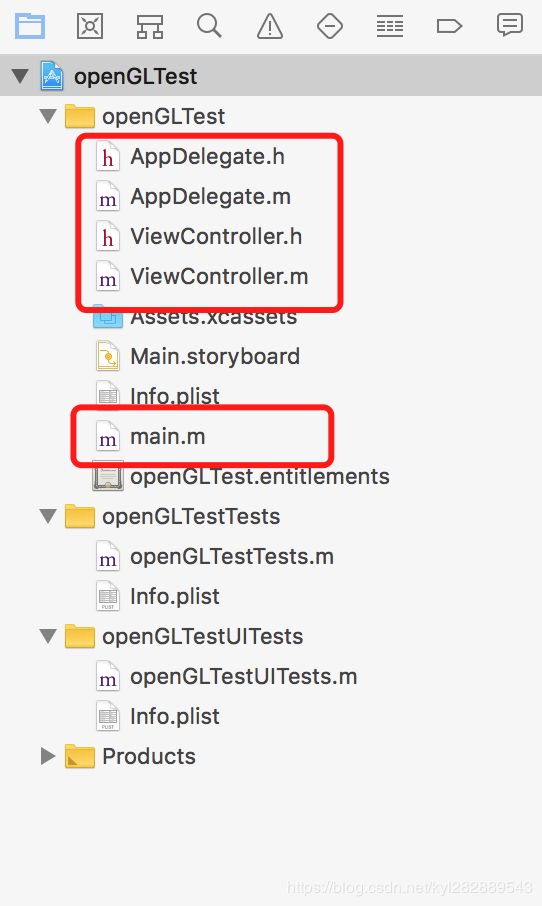Switch to Source Control navigator icon
The image size is (542, 906).
pos(90,27)
